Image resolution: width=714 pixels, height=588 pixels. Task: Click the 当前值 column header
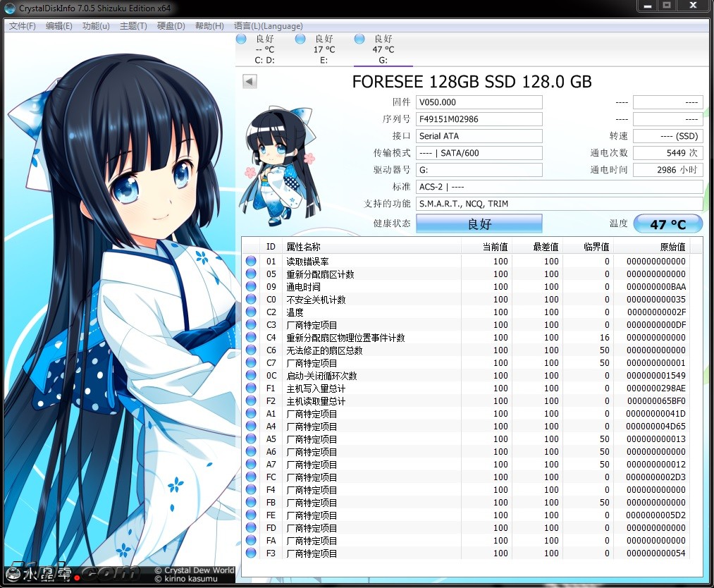[487, 246]
